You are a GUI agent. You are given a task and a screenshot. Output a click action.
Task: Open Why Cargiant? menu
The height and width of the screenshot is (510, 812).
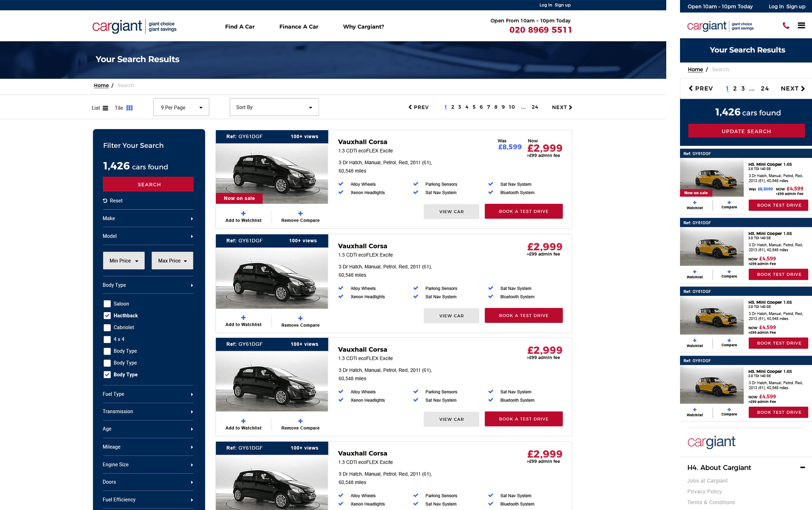364,27
